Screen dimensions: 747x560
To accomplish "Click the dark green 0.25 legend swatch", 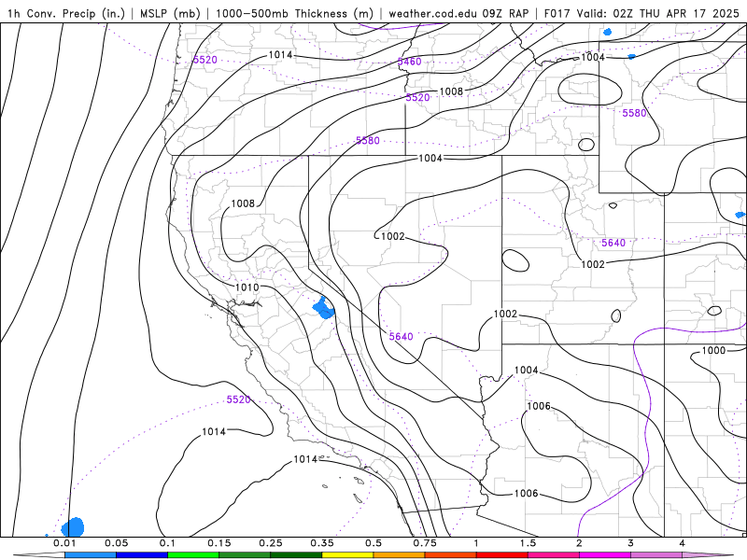I will coord(296,555).
